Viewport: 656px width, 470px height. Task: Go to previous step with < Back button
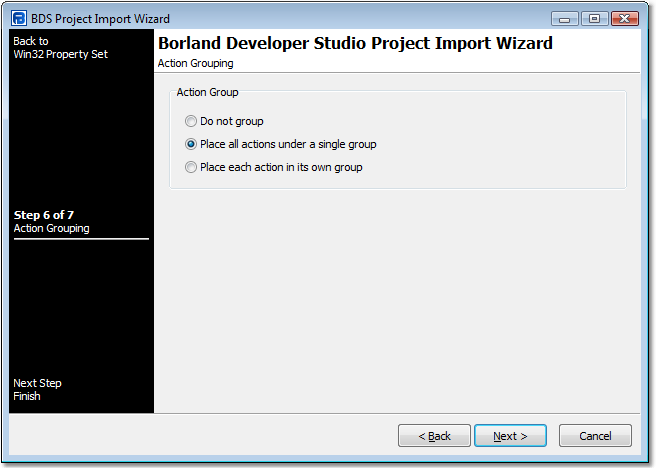tap(434, 436)
